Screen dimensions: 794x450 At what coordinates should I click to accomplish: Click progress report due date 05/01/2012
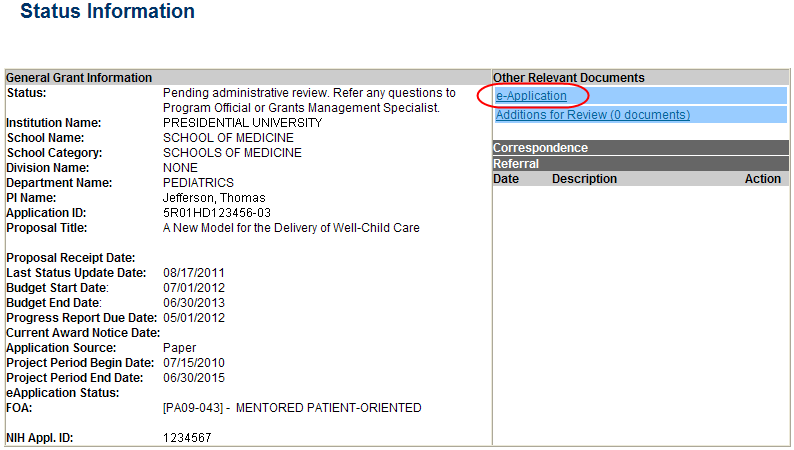pyautogui.click(x=194, y=318)
